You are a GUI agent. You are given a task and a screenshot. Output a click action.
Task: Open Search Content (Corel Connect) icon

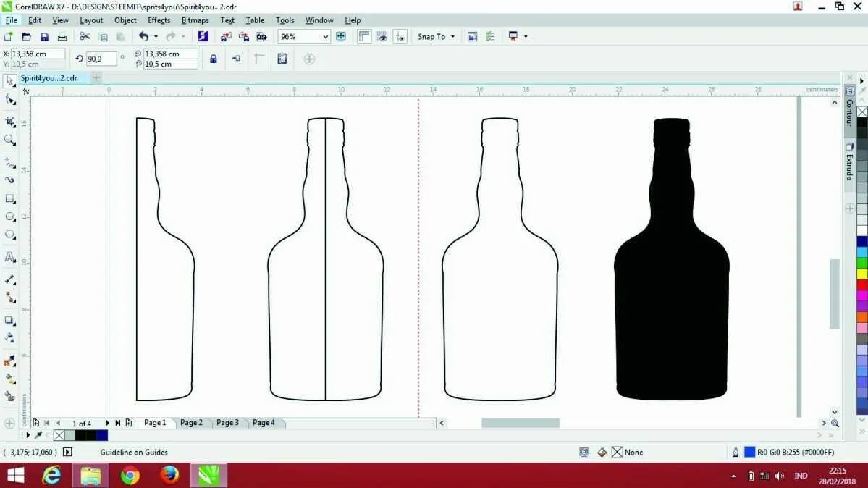click(203, 36)
